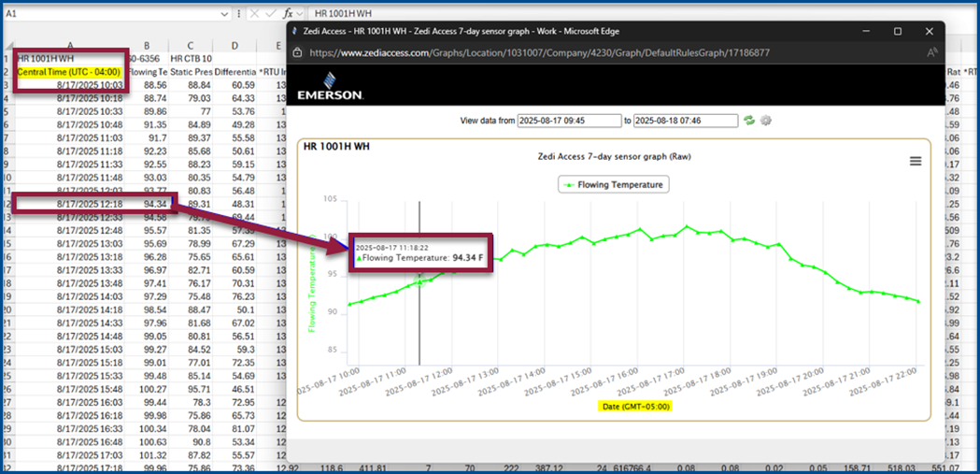Select column A header in Excel
This screenshot has height=474, width=980.
click(x=70, y=46)
